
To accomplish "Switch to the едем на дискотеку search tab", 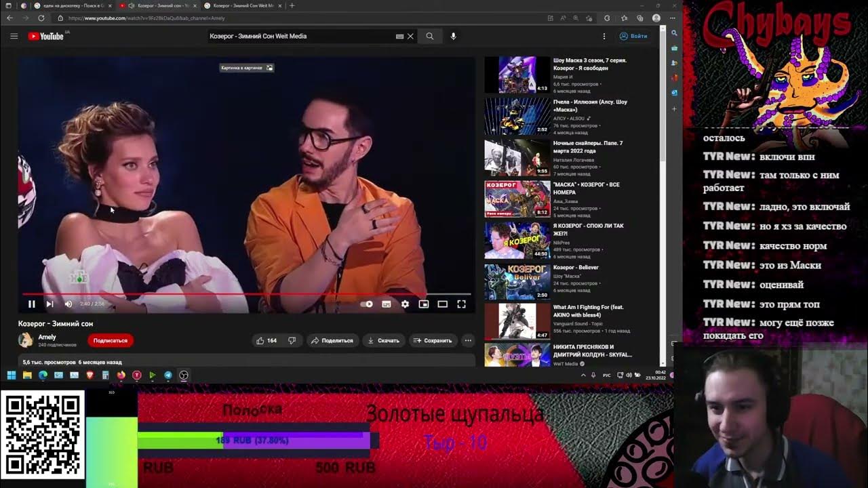I will (x=73, y=5).
